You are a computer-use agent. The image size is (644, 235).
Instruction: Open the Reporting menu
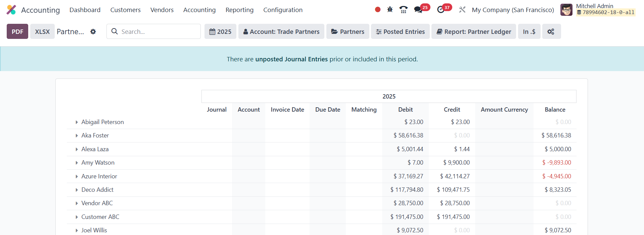tap(239, 10)
